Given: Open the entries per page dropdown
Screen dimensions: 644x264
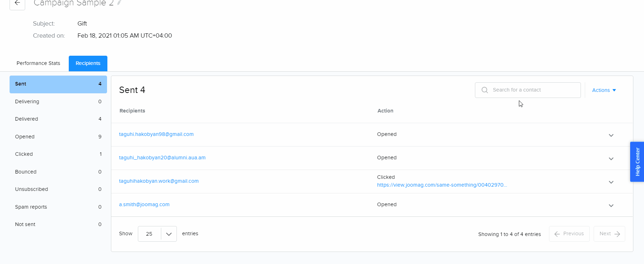Looking at the screenshot, I should pyautogui.click(x=157, y=234).
